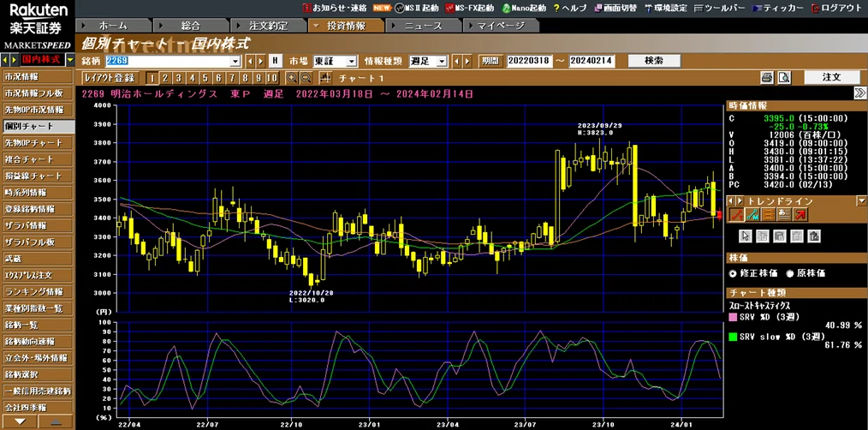Open the お知らせ・連絡 notifications
The width and height of the screenshot is (868, 430).
pyautogui.click(x=335, y=8)
